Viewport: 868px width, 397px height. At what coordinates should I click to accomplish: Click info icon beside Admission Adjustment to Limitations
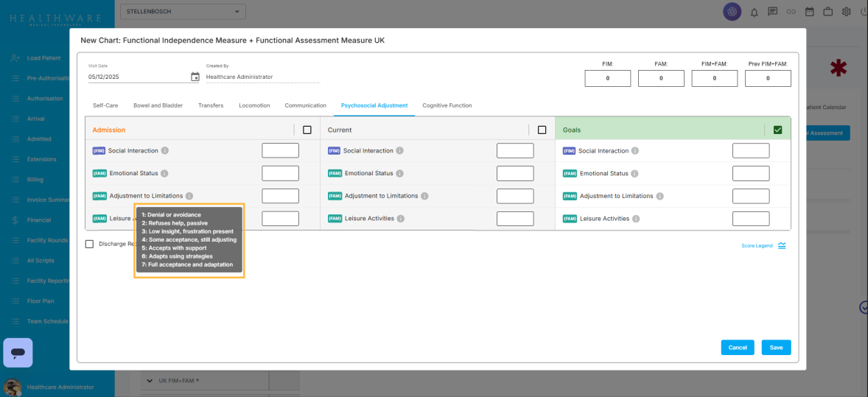[x=189, y=196]
